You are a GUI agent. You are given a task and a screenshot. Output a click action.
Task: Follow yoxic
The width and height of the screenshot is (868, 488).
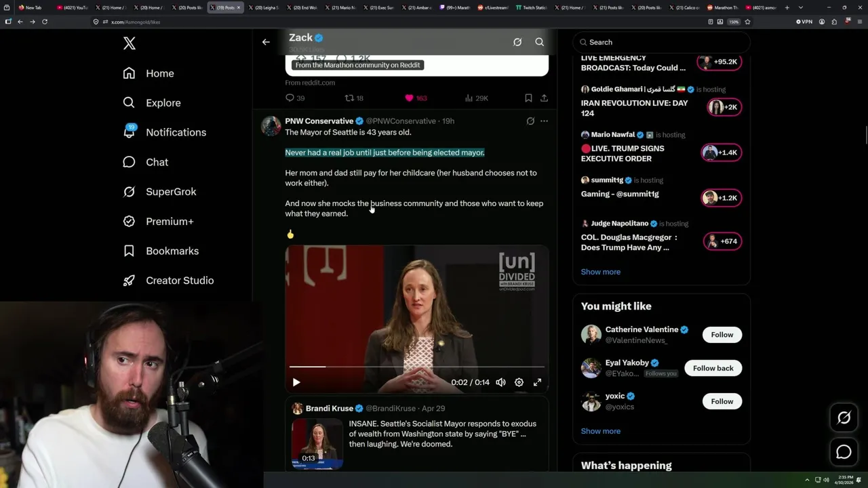(x=722, y=401)
